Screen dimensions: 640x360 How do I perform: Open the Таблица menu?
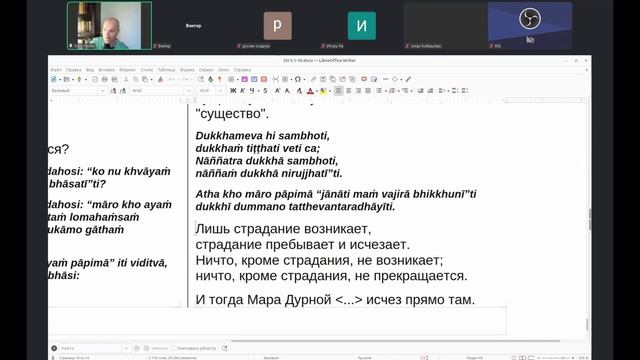click(x=166, y=70)
